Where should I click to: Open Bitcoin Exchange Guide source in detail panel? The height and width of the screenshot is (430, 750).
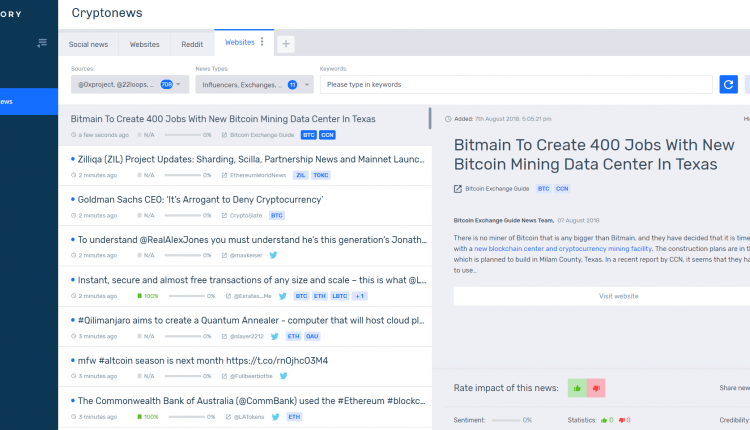497,188
